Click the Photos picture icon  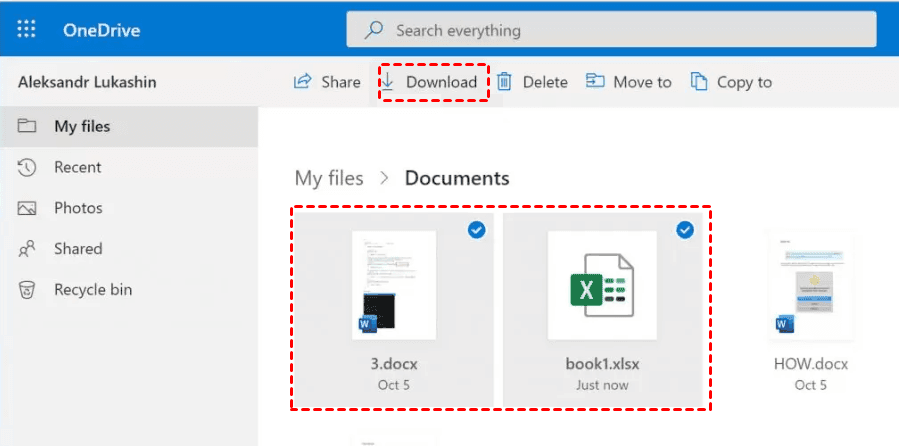pos(27,208)
